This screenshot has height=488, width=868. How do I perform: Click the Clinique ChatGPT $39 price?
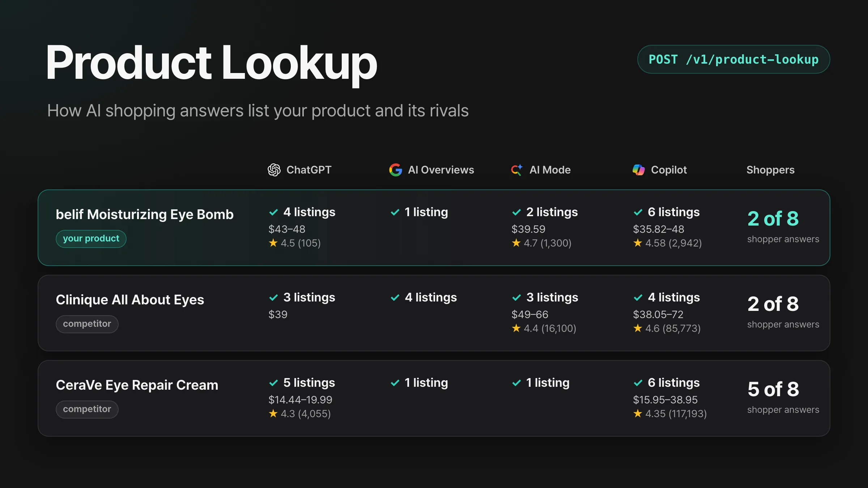tap(278, 314)
